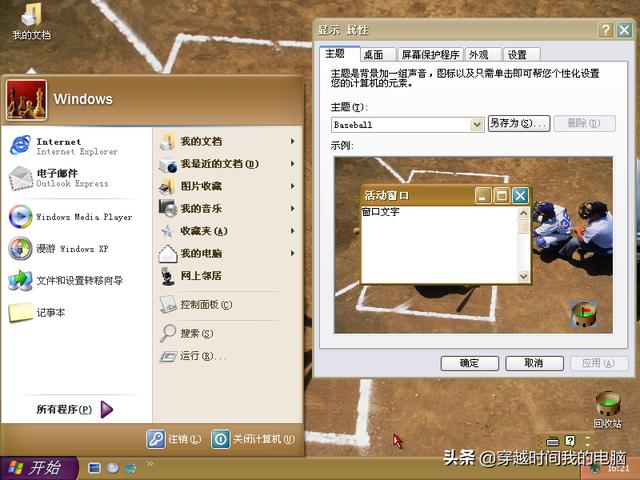The height and width of the screenshot is (480, 640).
Task: Open 控制面板 Control Panel
Action: pos(196,304)
